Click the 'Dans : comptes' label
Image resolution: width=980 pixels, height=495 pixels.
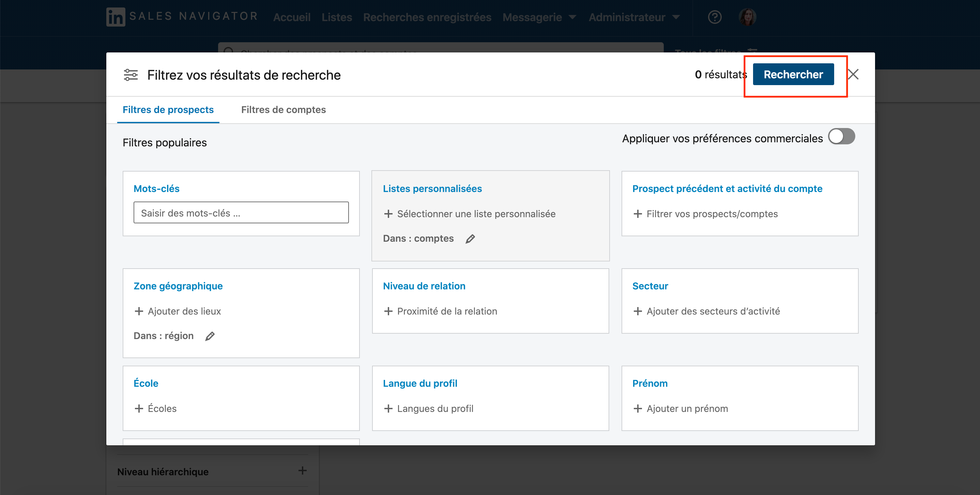pyautogui.click(x=418, y=238)
